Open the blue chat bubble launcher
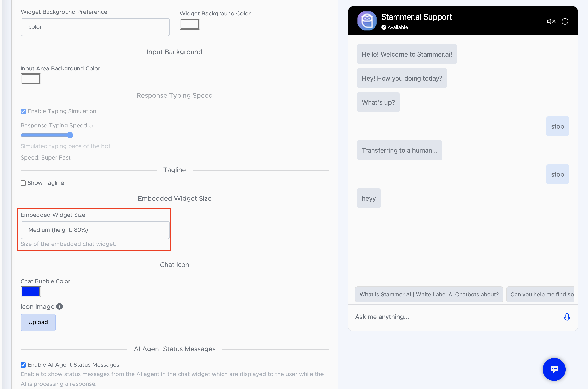Viewport: 588px width, 389px height. [554, 369]
